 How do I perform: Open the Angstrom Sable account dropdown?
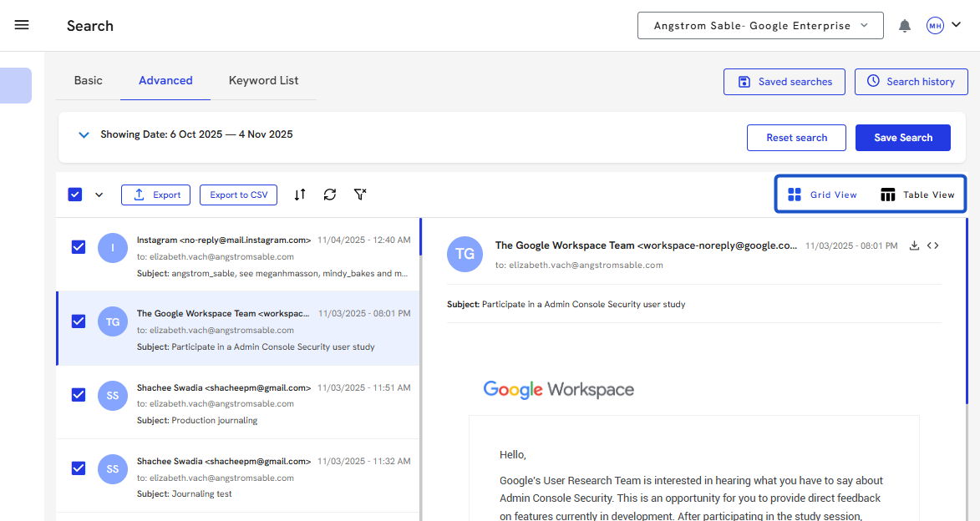click(x=759, y=26)
